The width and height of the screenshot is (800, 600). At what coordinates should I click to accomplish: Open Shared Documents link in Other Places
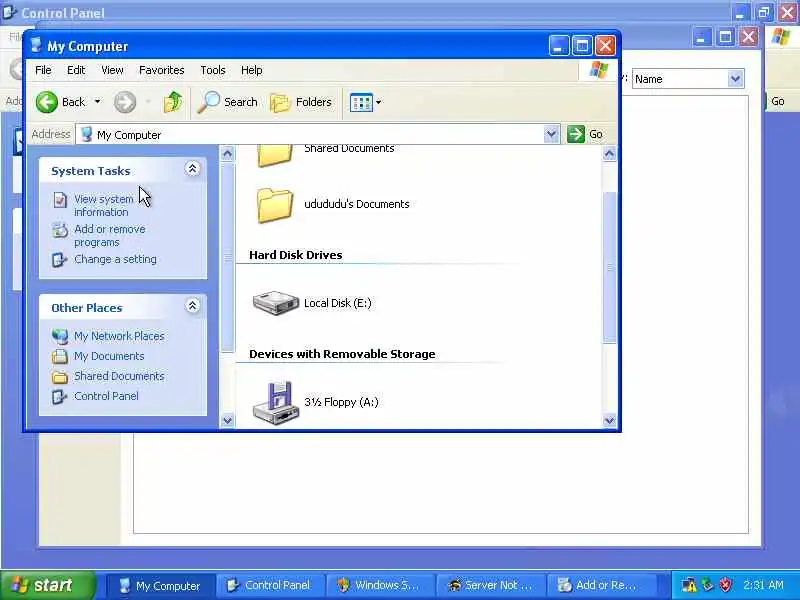(x=119, y=376)
